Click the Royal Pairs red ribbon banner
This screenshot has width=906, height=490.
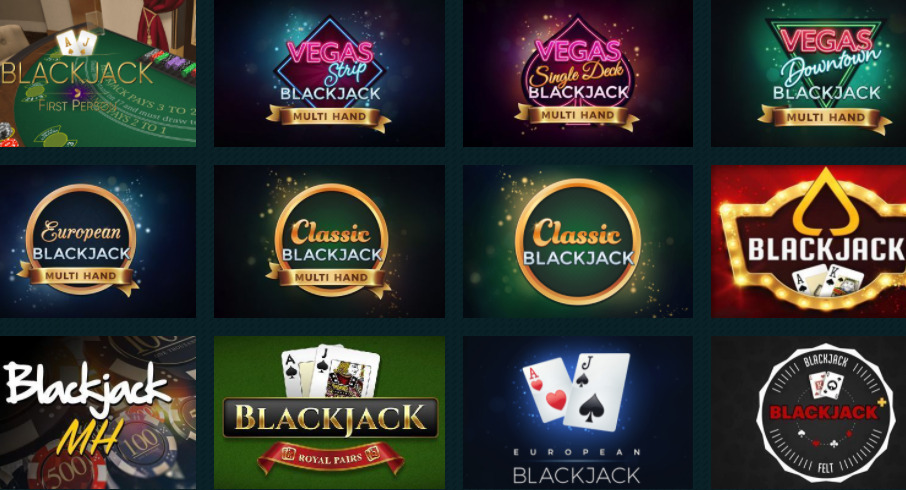click(x=330, y=459)
